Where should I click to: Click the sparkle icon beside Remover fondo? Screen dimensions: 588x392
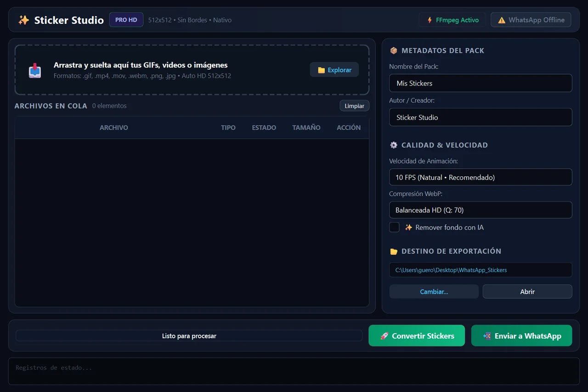(x=408, y=227)
